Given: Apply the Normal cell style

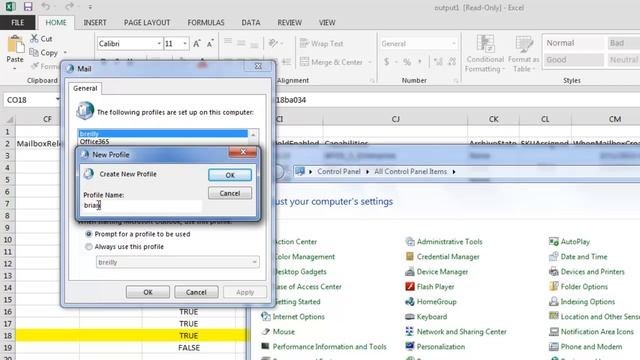Looking at the screenshot, I should click(x=573, y=43).
